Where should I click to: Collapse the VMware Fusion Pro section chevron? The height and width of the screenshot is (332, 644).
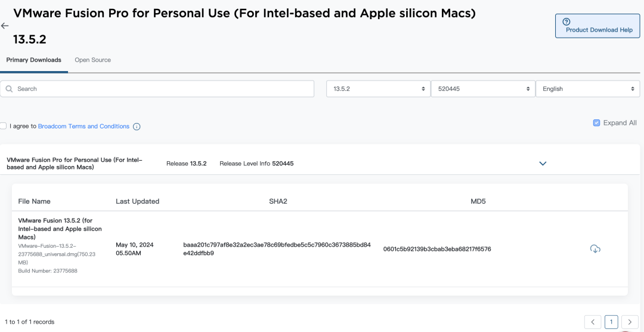[x=543, y=164]
